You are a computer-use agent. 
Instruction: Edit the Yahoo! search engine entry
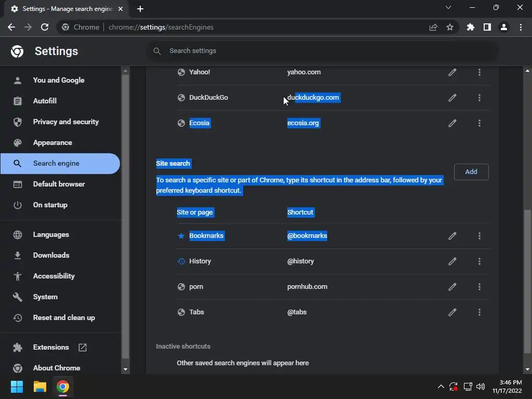(453, 72)
